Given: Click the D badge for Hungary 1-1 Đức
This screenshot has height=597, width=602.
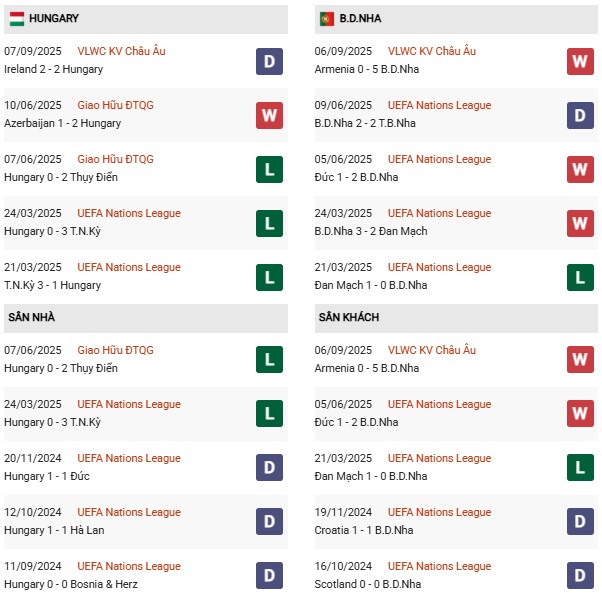Looking at the screenshot, I should 269,468.
